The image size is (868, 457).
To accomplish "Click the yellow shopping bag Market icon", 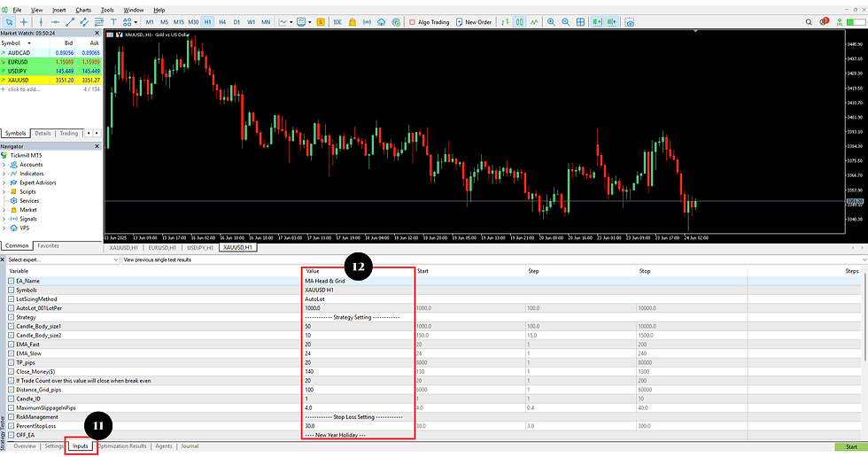I will (x=353, y=22).
